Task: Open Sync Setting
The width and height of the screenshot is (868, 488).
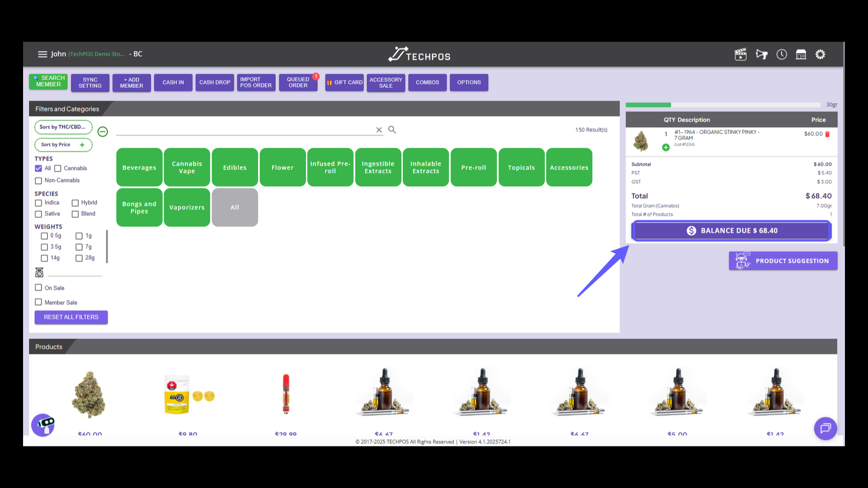Action: click(90, 83)
